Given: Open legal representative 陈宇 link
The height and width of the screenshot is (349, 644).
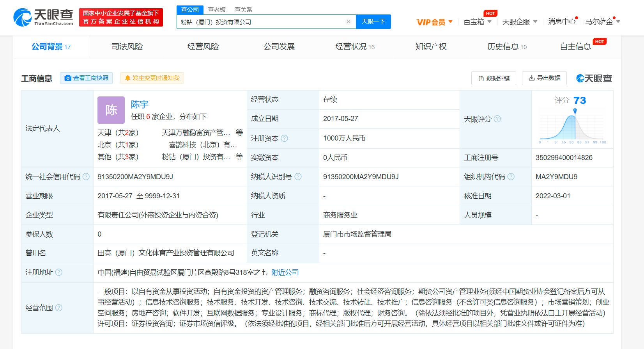Looking at the screenshot, I should (x=140, y=104).
